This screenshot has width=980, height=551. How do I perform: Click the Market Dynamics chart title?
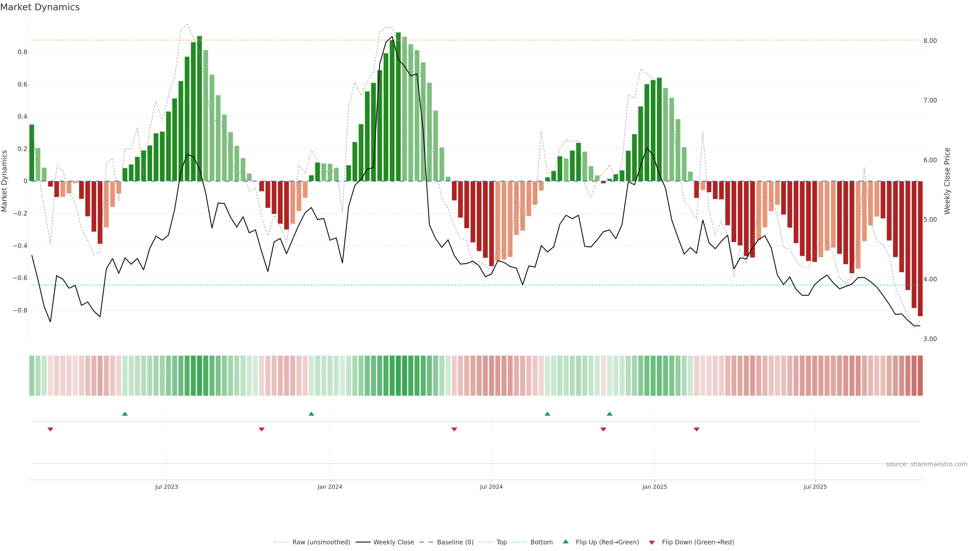pyautogui.click(x=40, y=7)
